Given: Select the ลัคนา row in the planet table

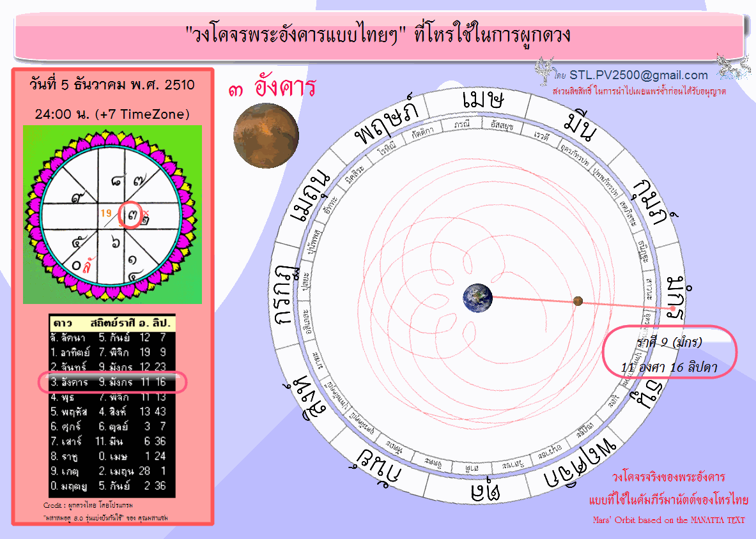Looking at the screenshot, I should 112,338.
